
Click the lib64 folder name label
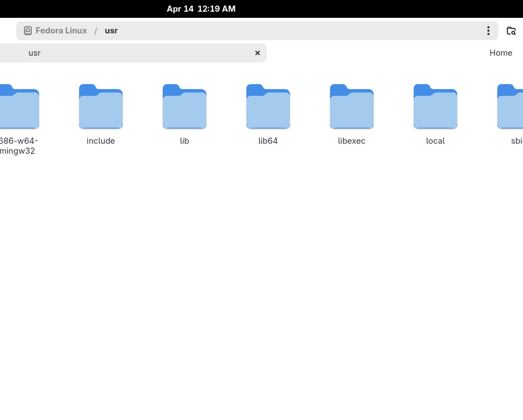[x=268, y=141]
